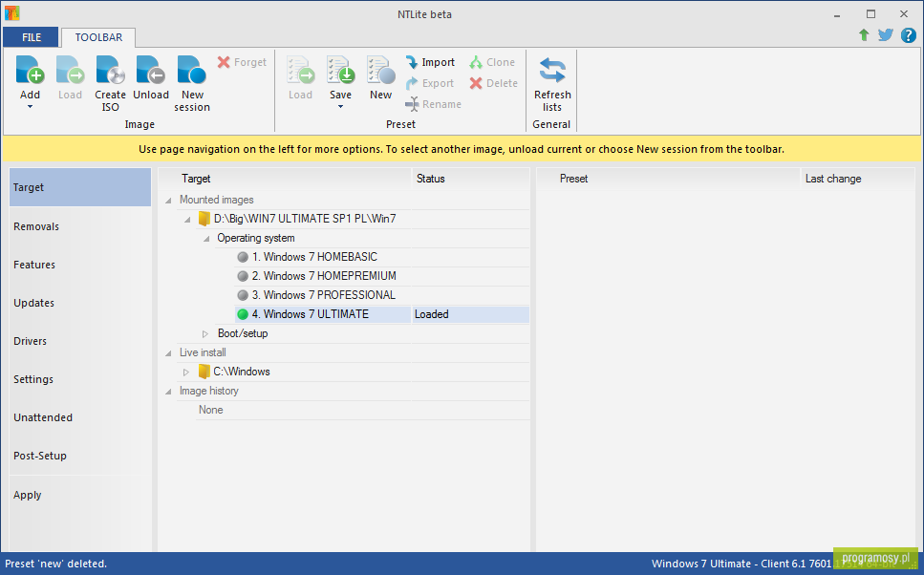Select the TOOLBAR tab
Viewport: 924px width, 575px height.
pyautogui.click(x=98, y=37)
